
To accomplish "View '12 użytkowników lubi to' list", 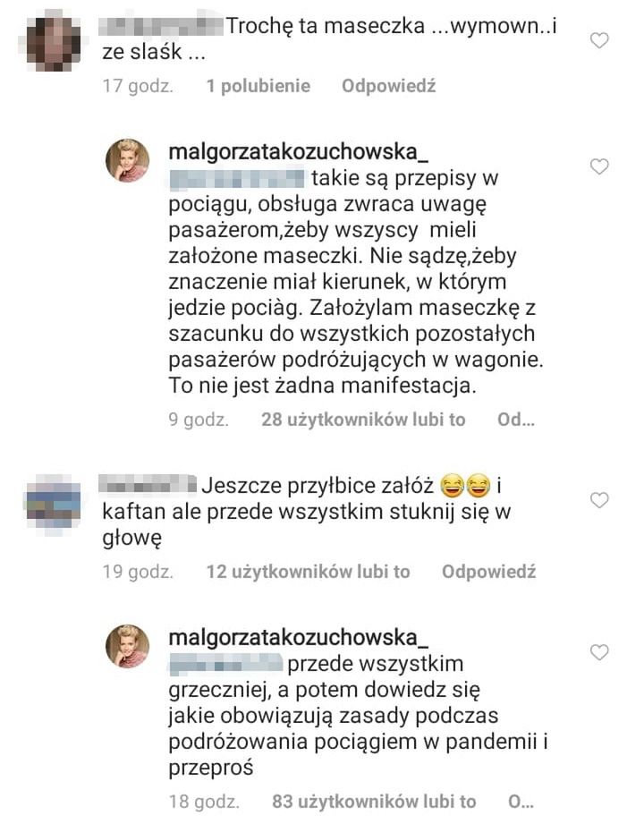I will coord(308,571).
